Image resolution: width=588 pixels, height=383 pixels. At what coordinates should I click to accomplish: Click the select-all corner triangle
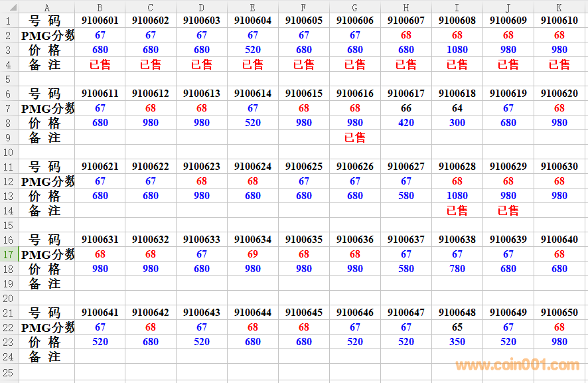coord(9,7)
